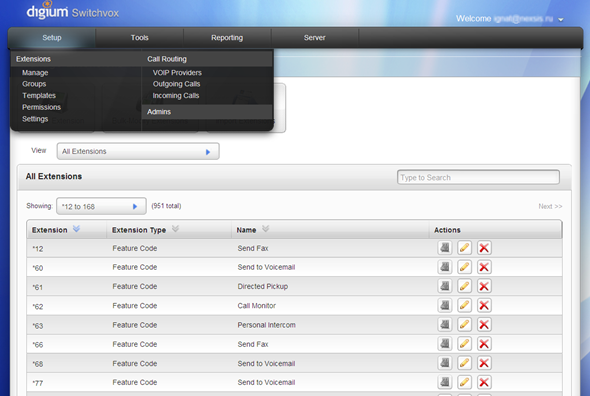Click the phone icon for *61 Directed Pickup
This screenshot has width=590, height=396.
click(445, 286)
